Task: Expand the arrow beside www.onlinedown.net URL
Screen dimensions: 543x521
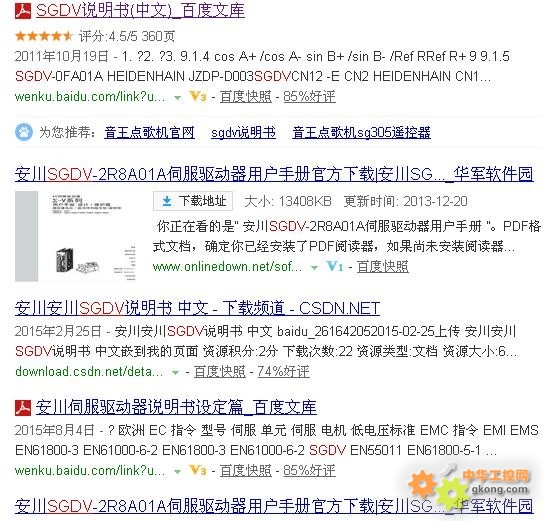Action: coord(314,268)
